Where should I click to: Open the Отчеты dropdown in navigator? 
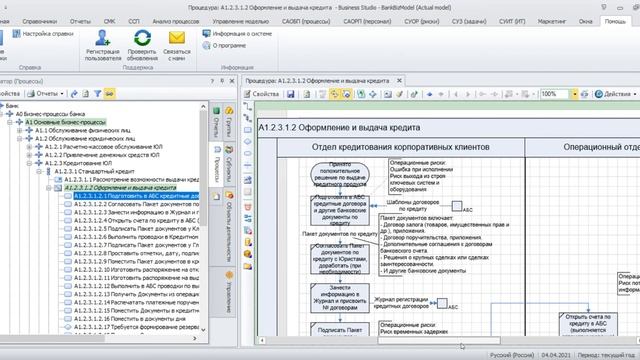click(46, 93)
